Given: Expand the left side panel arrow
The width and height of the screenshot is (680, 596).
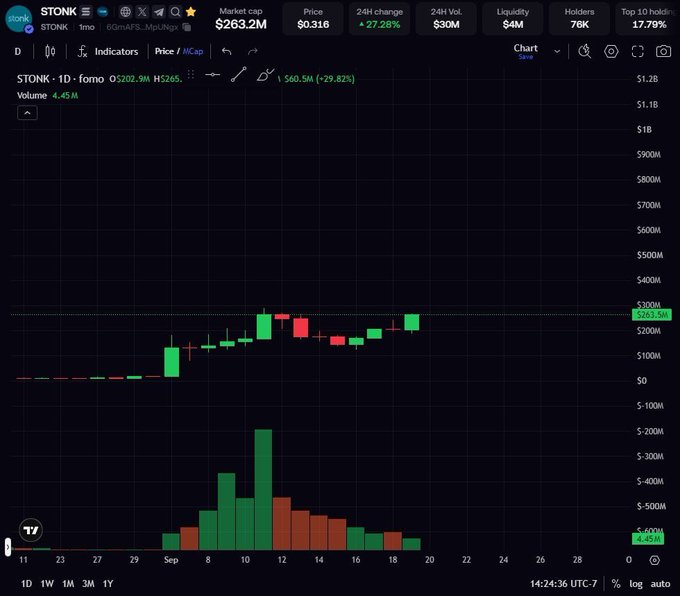Looking at the screenshot, I should coord(7,547).
